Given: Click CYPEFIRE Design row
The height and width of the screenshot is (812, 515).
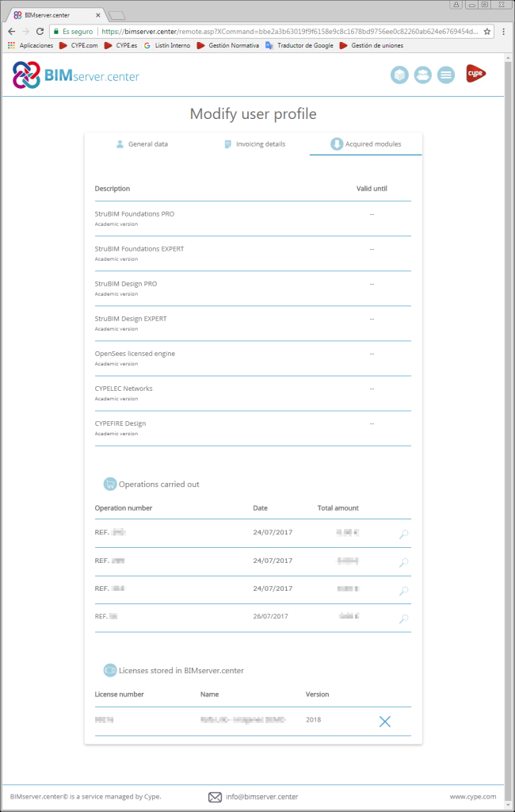Looking at the screenshot, I should [253, 429].
